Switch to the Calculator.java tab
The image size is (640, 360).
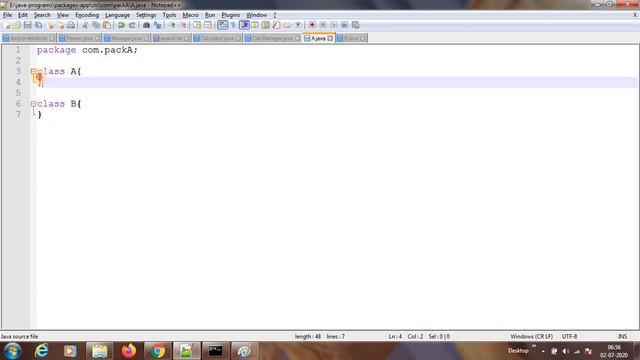point(218,38)
